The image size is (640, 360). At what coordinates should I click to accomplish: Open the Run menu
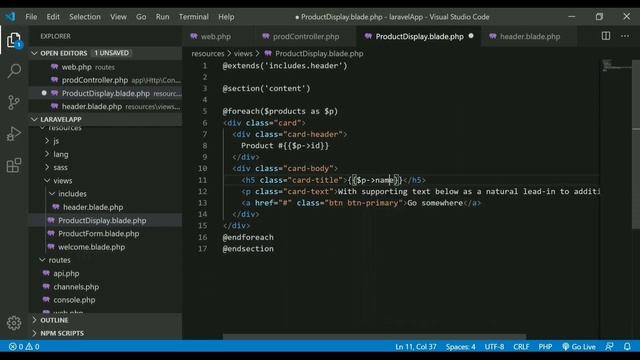coord(162,17)
